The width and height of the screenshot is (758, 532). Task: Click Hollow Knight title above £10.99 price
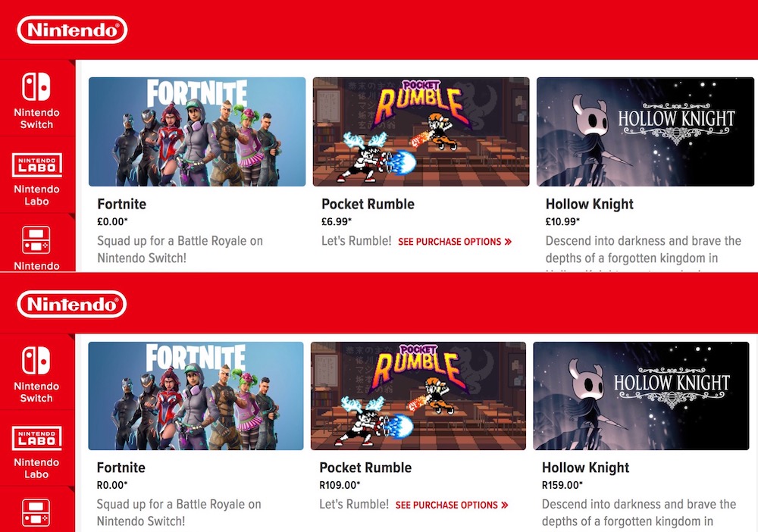point(589,204)
